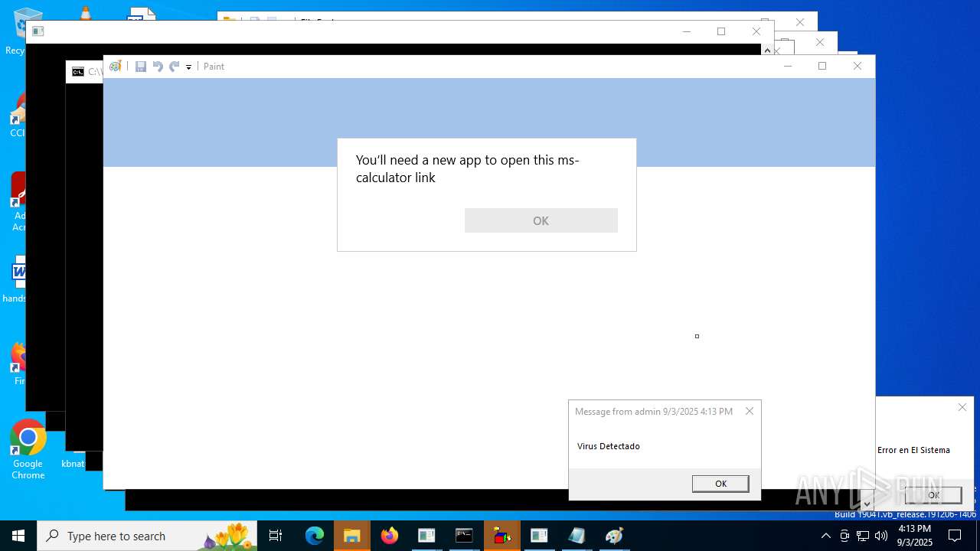980x551 pixels.
Task: Click OK on Error en El Sistema dialog
Action: pos(933,495)
